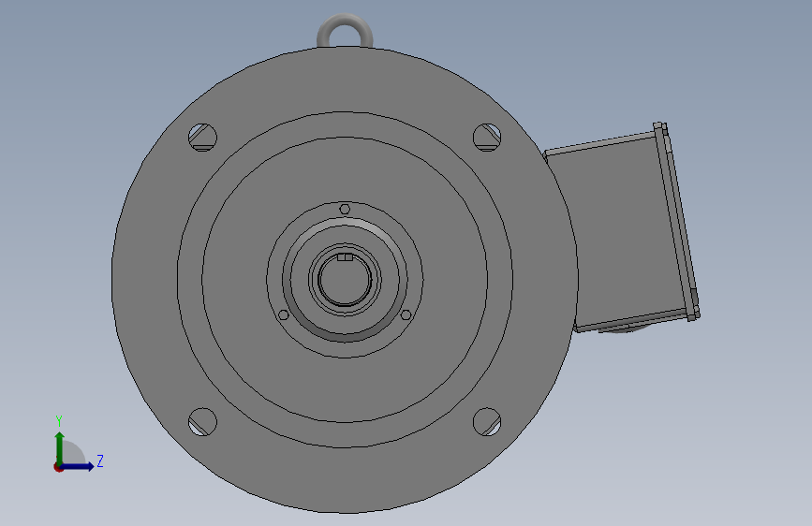
Task: Select the central shaft end face
Action: (345, 280)
